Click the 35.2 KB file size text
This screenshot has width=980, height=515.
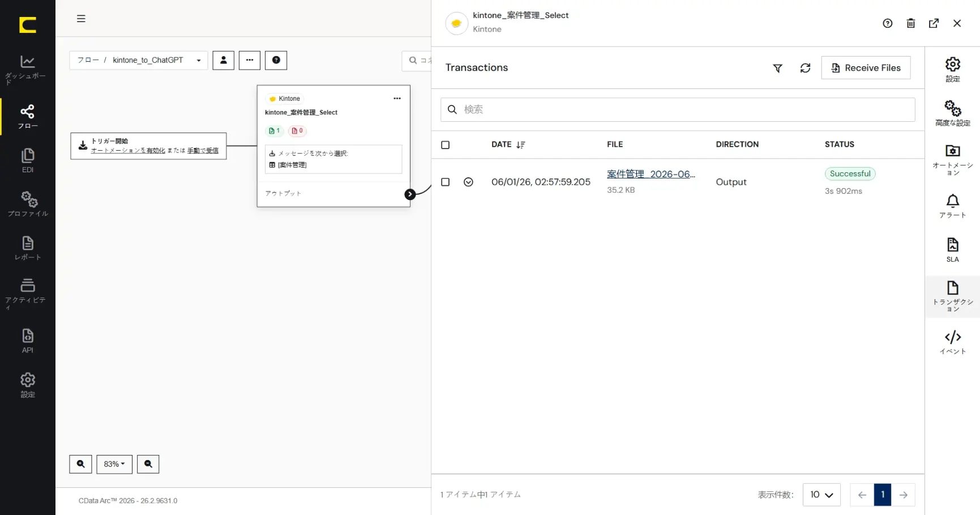pyautogui.click(x=620, y=190)
